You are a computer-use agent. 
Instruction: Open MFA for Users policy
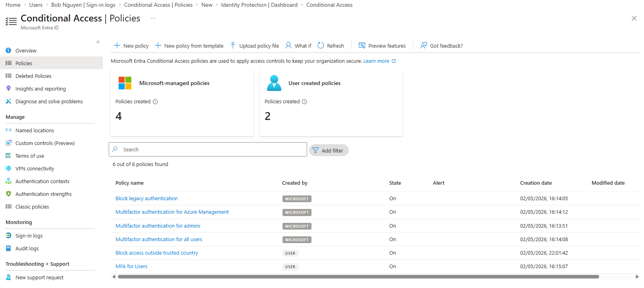(x=131, y=266)
